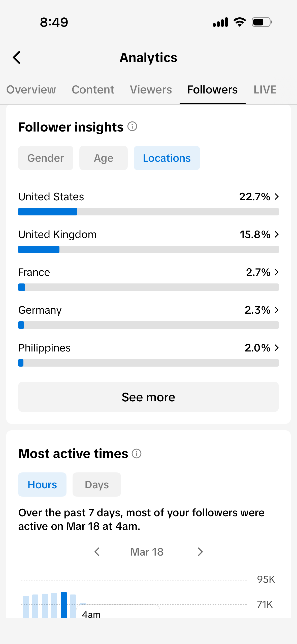Tap the battery status icon
297x644 pixels.
pyautogui.click(x=262, y=22)
